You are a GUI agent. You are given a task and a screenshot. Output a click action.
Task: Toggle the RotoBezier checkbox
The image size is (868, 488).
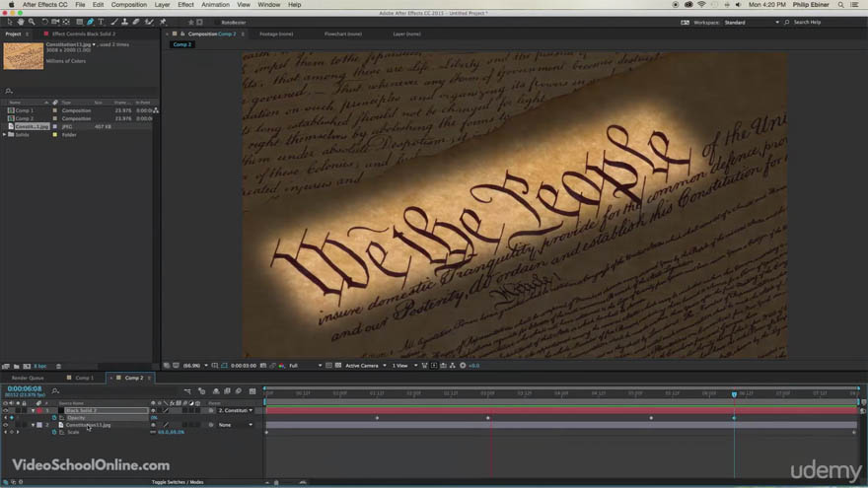coord(217,23)
